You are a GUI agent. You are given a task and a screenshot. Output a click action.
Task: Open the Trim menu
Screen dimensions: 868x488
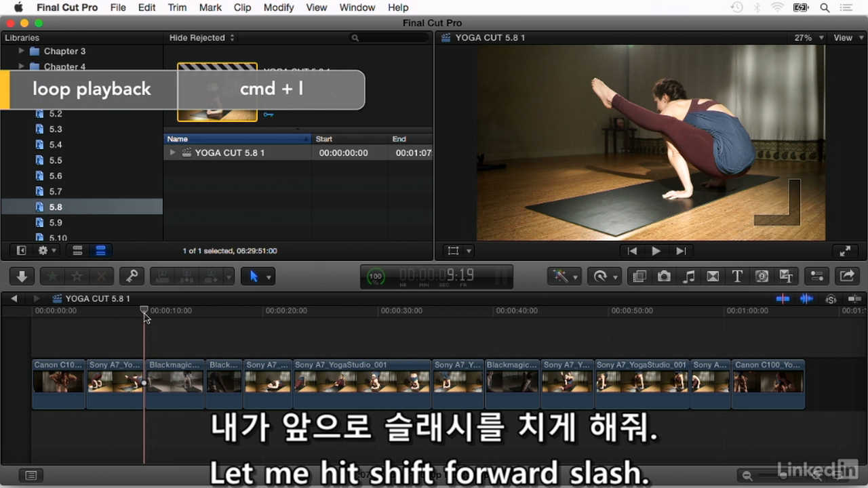click(x=177, y=7)
